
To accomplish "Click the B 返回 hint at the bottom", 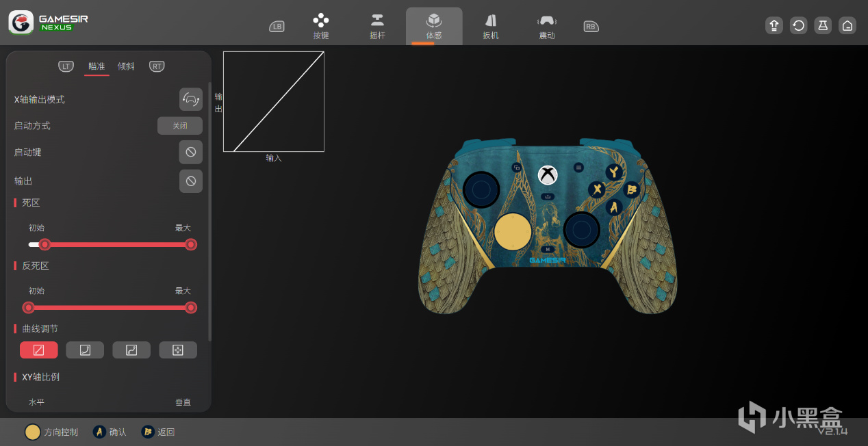I will click(x=158, y=432).
